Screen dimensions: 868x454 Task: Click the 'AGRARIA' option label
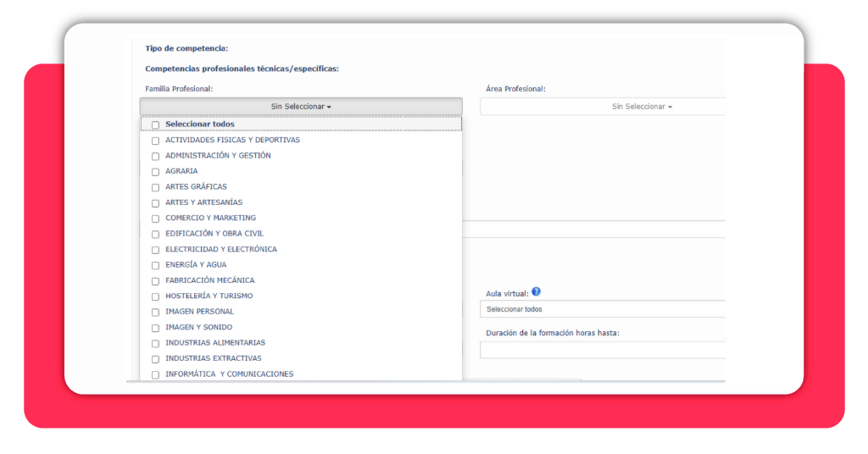181,171
